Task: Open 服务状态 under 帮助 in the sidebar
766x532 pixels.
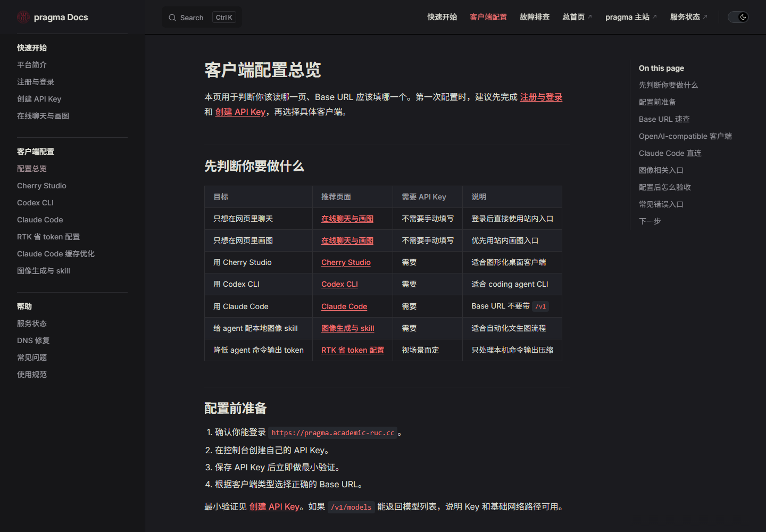Action: [x=32, y=323]
